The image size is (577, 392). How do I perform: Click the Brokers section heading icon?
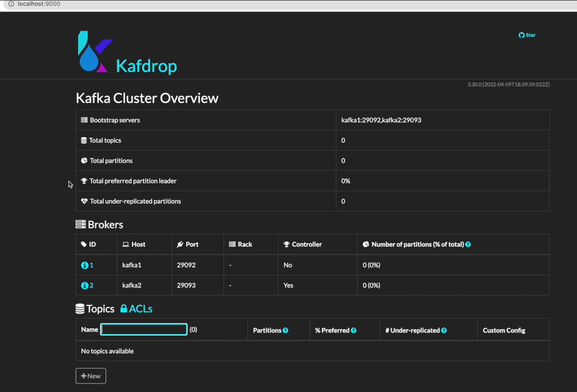[81, 224]
